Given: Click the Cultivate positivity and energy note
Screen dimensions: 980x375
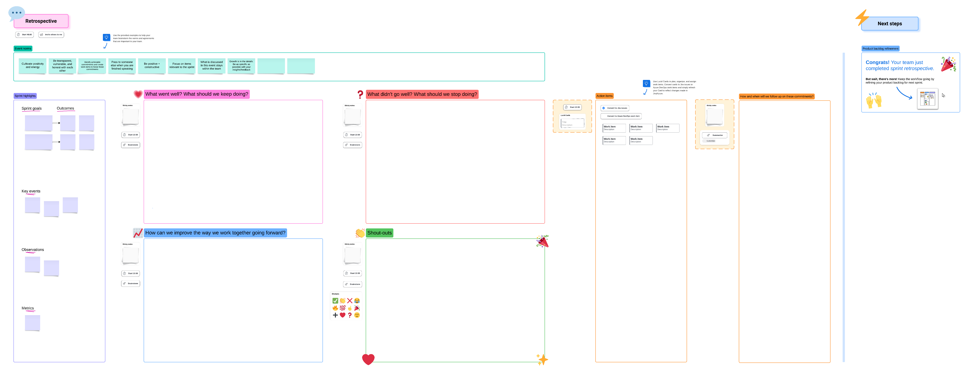Looking at the screenshot, I should pos(33,66).
